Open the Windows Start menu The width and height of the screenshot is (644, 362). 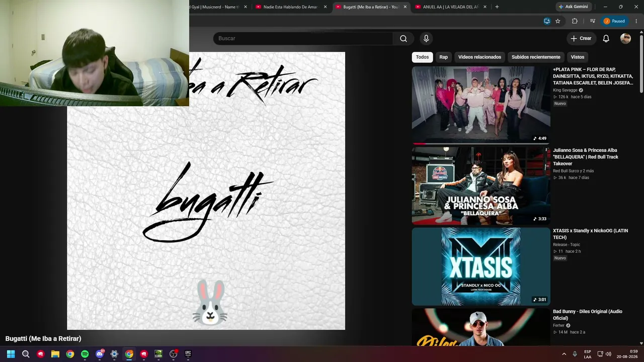(11, 354)
